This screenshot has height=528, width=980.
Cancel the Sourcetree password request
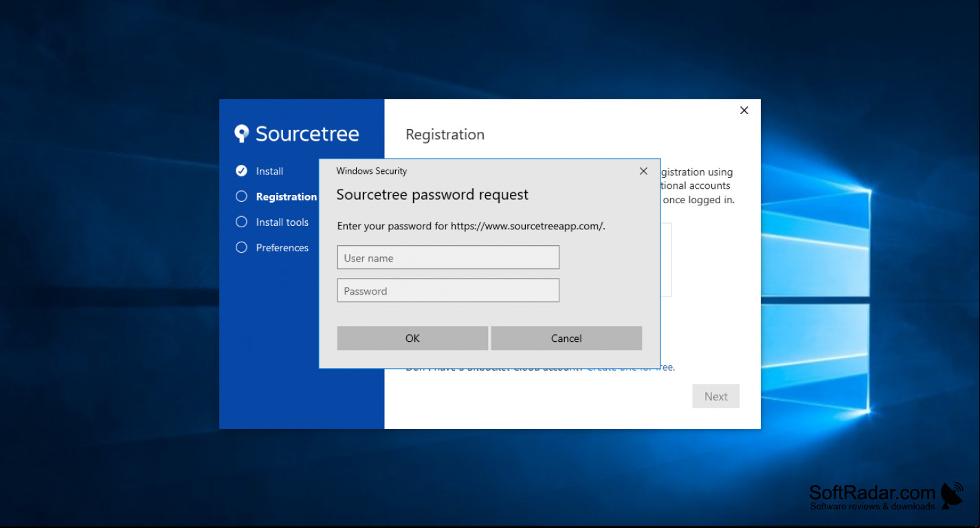[566, 338]
